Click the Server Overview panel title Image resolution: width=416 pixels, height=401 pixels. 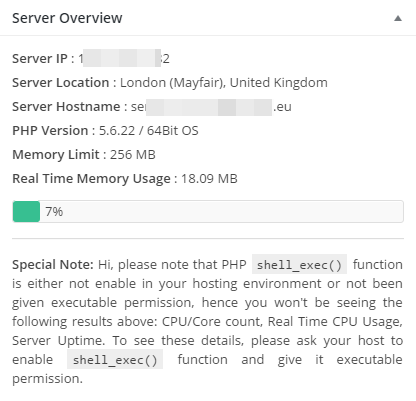tap(67, 18)
